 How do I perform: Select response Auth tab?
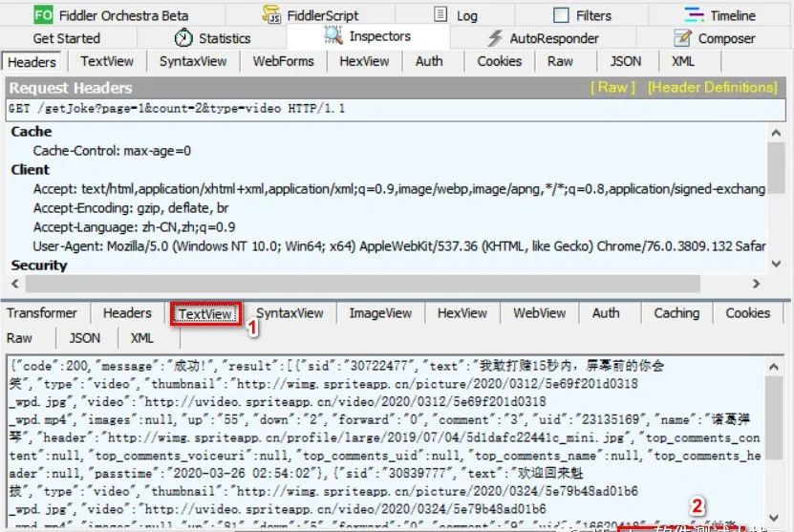606,313
